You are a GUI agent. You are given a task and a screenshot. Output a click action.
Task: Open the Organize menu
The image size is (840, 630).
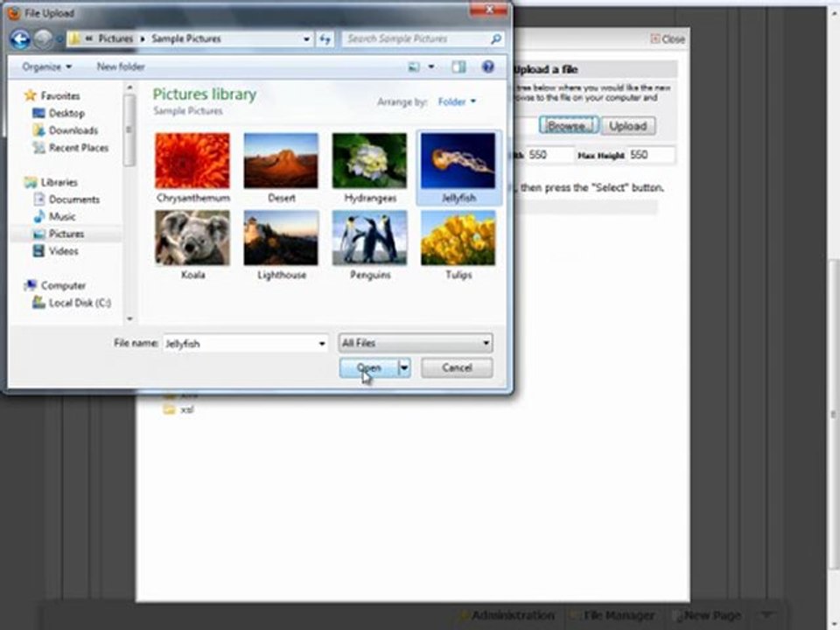[46, 67]
